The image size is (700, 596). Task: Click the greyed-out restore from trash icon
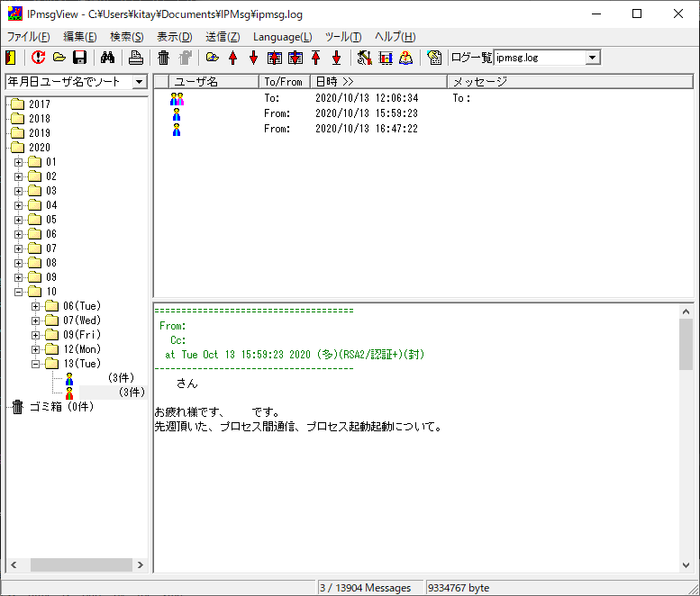point(185,58)
